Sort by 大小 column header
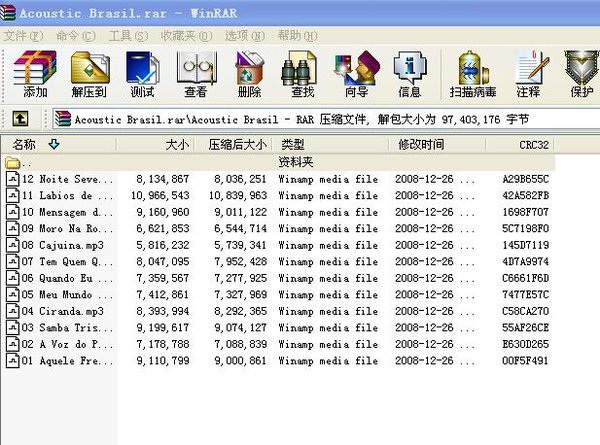The image size is (600, 445). click(x=156, y=145)
